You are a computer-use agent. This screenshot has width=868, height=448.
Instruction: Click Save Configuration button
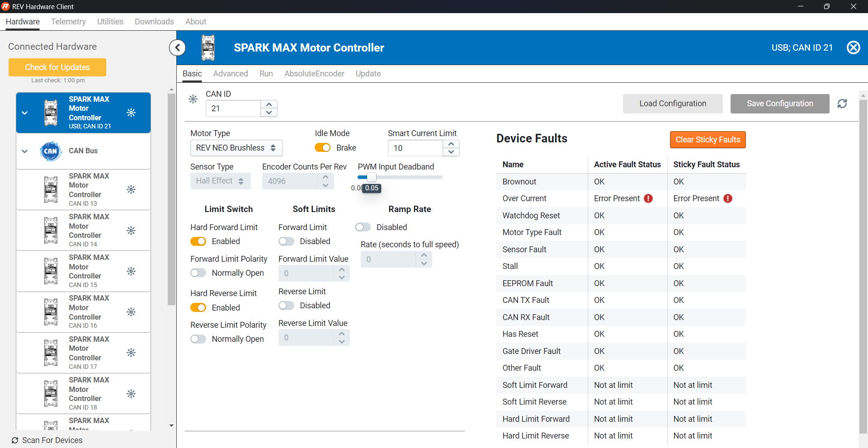click(x=780, y=104)
